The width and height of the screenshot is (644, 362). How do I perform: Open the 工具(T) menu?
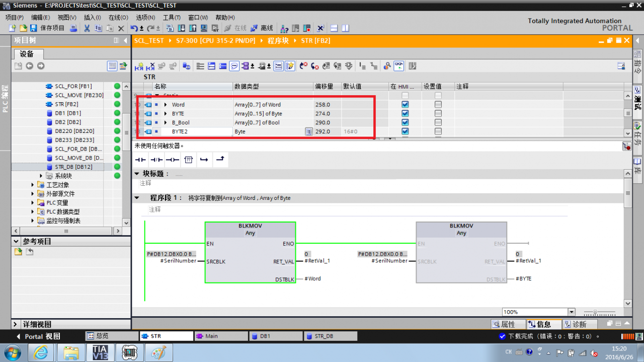(x=172, y=17)
